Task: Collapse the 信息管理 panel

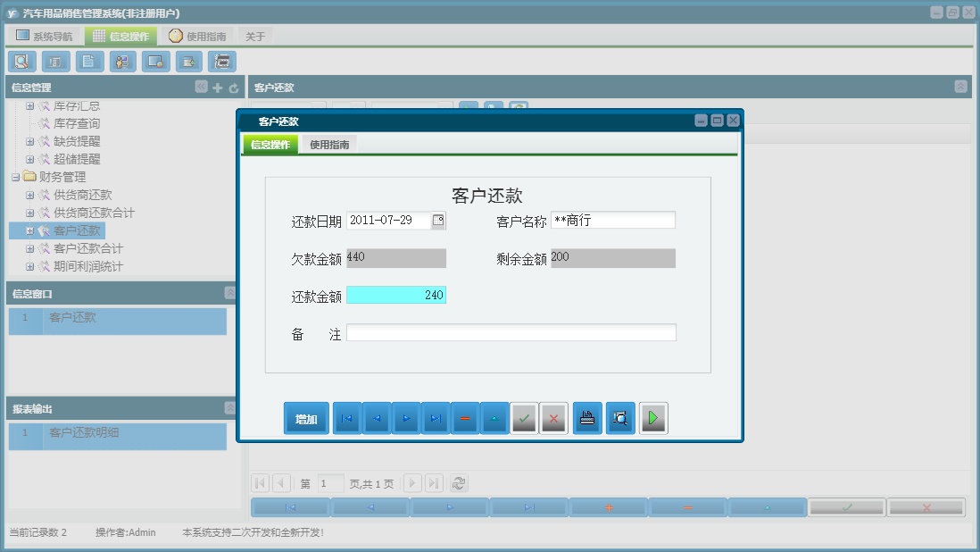Action: 199,87
